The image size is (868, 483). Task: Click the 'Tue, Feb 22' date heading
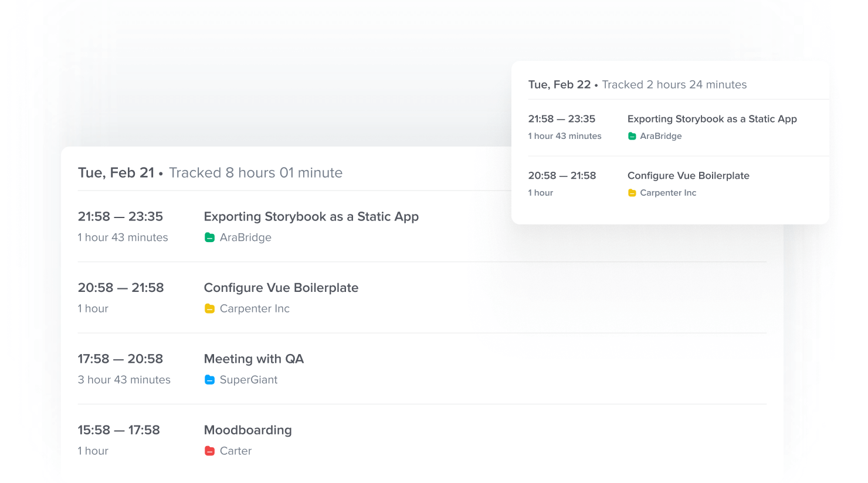[x=560, y=84]
